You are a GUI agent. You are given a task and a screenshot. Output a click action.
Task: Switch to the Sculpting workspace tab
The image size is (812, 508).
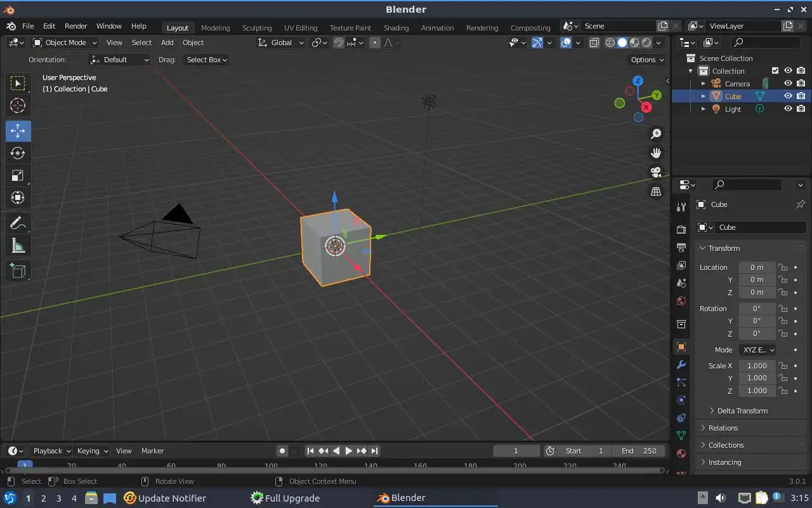tap(257, 28)
